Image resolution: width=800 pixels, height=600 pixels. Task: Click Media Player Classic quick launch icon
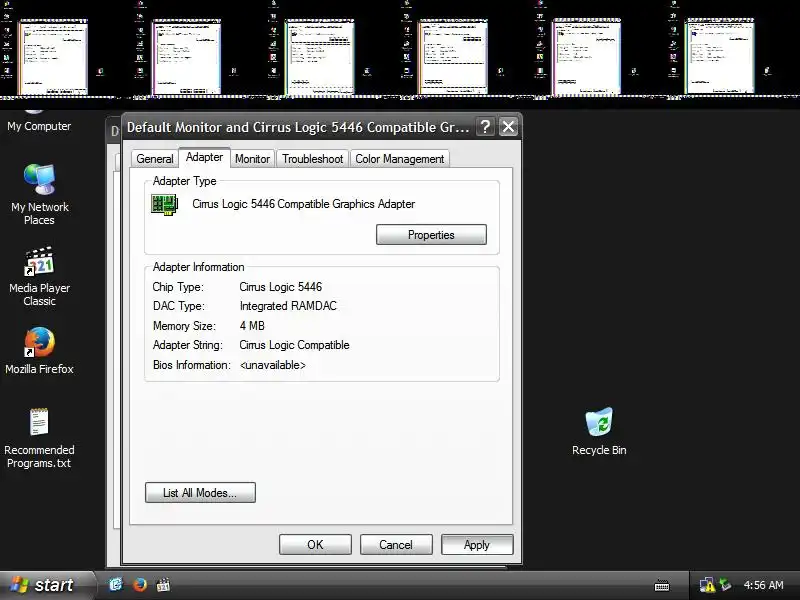click(163, 585)
